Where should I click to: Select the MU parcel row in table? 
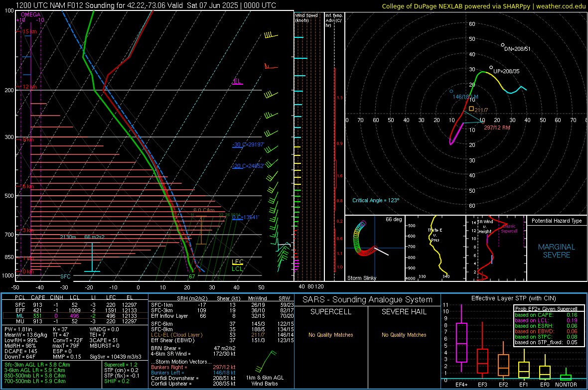[x=75, y=321]
